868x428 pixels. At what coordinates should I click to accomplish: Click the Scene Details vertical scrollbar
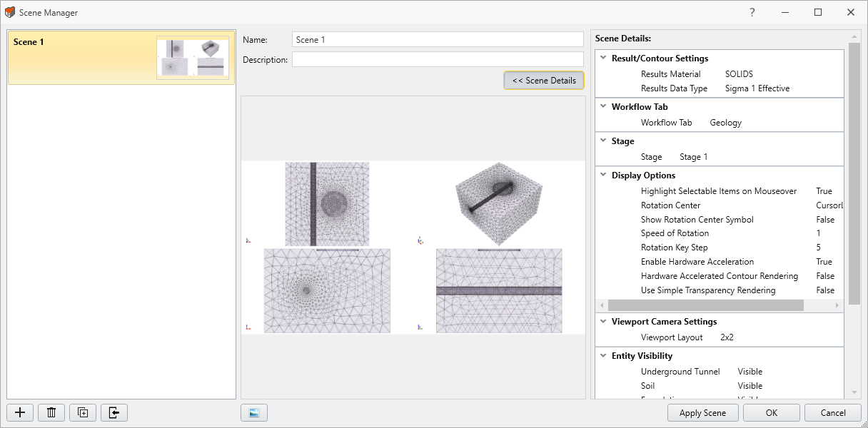(x=854, y=173)
